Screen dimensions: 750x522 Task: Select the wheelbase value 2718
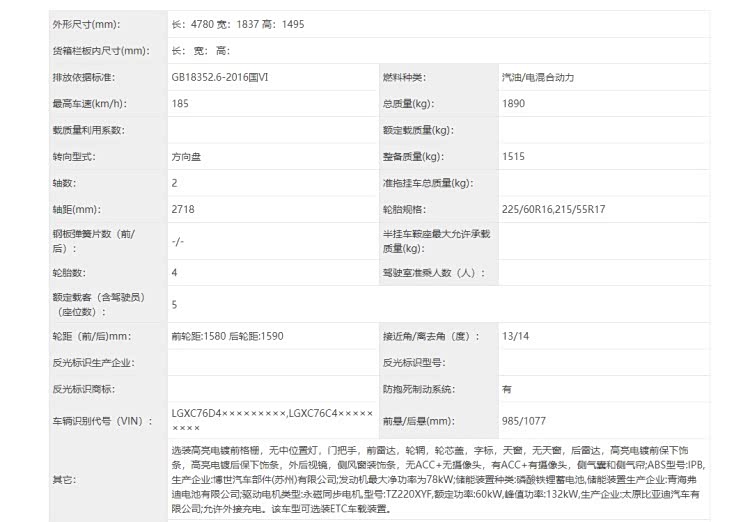click(x=182, y=210)
